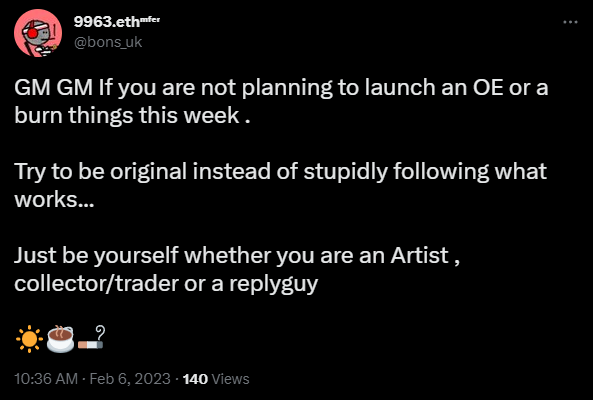Image resolution: width=593 pixels, height=400 pixels.
Task: Click the 9963.eth display name
Action: coord(107,22)
